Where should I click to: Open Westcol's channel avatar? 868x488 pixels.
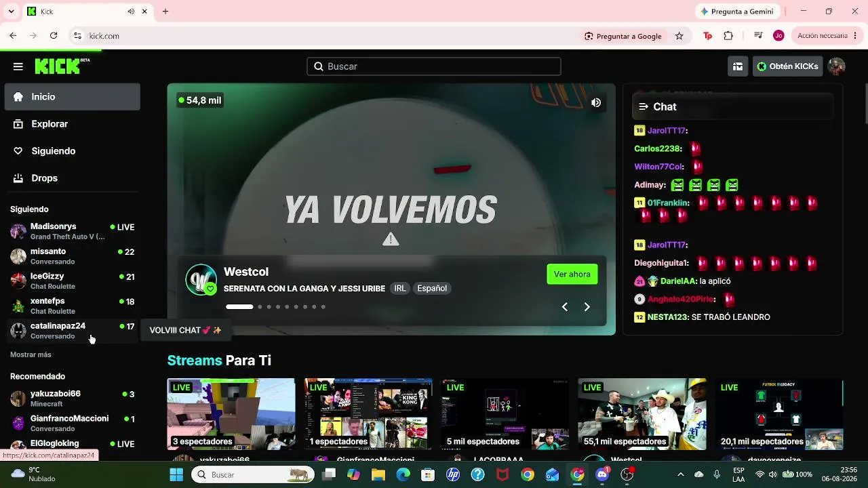coord(201,280)
